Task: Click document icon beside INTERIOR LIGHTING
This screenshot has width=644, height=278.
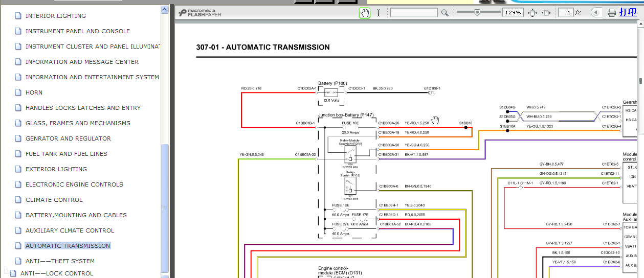Action: 19,16
